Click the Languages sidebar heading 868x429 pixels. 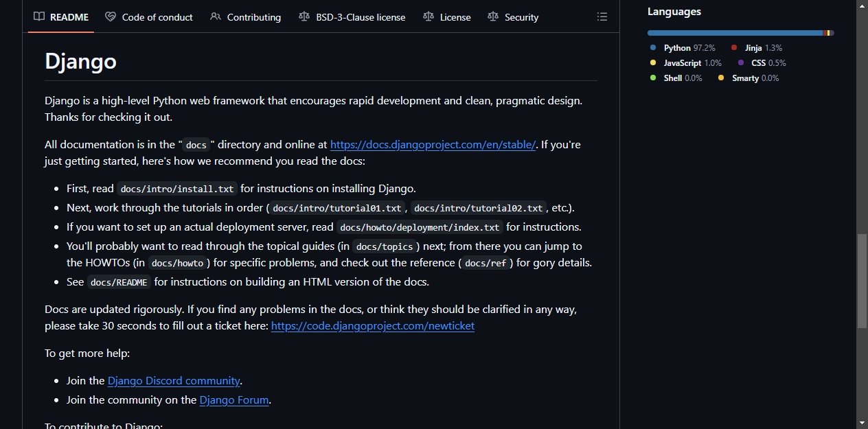pyautogui.click(x=674, y=12)
